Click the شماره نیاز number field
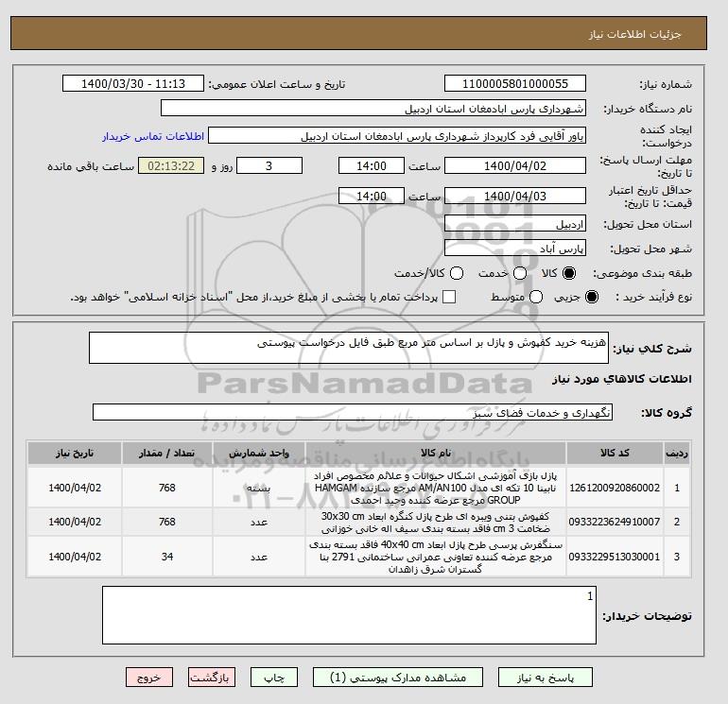Screen dimensions: 728x704 tap(515, 83)
